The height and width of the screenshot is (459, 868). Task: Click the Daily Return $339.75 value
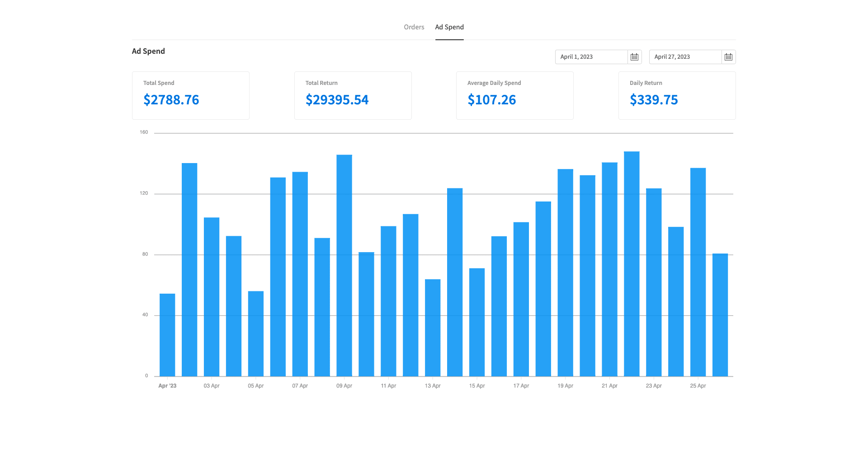coord(654,100)
